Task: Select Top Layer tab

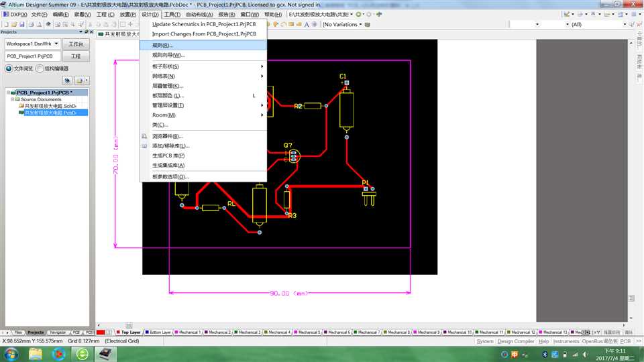Action: 129,333
